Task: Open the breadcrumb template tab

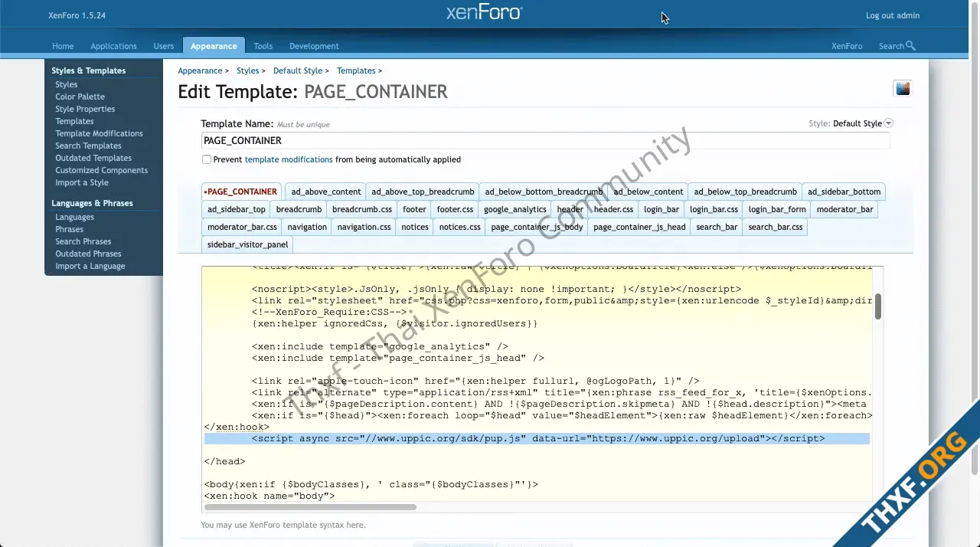Action: (299, 209)
